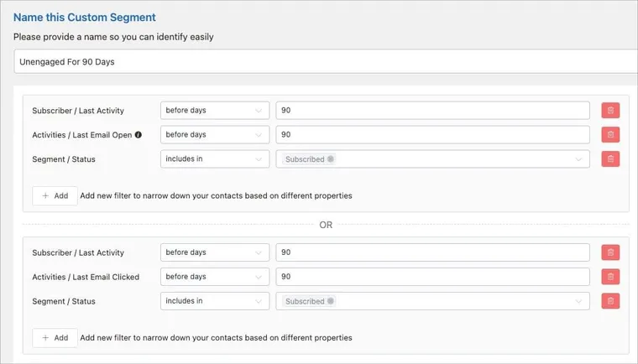Image resolution: width=638 pixels, height=364 pixels.
Task: Click info icon beside Last Email Open
Action: click(139, 135)
